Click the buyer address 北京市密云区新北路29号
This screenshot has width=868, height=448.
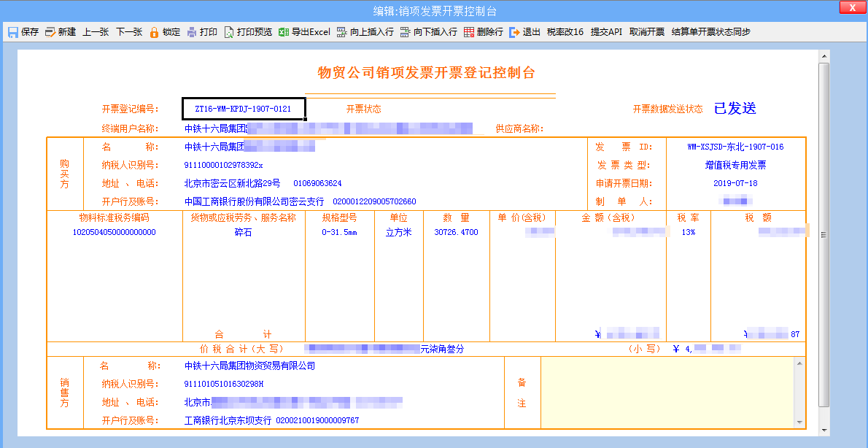pyautogui.click(x=233, y=183)
